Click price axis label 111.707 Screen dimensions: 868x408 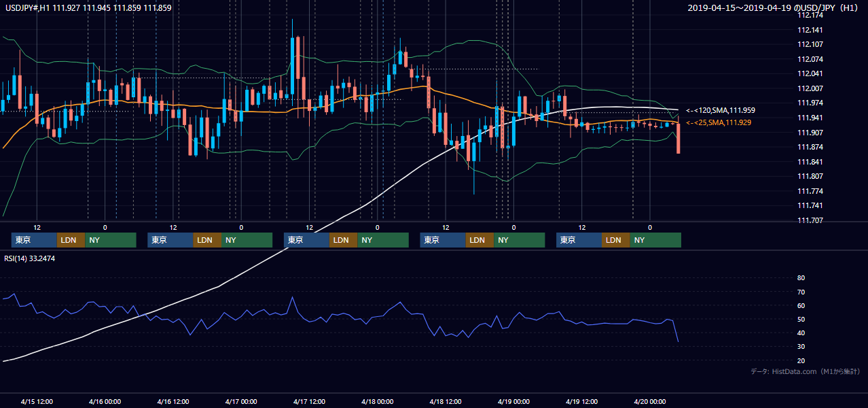pos(810,220)
